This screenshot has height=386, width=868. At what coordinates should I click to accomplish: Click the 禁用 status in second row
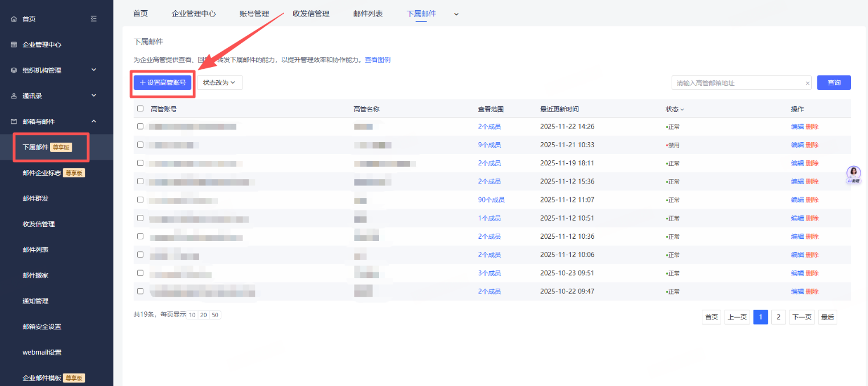[673, 145]
